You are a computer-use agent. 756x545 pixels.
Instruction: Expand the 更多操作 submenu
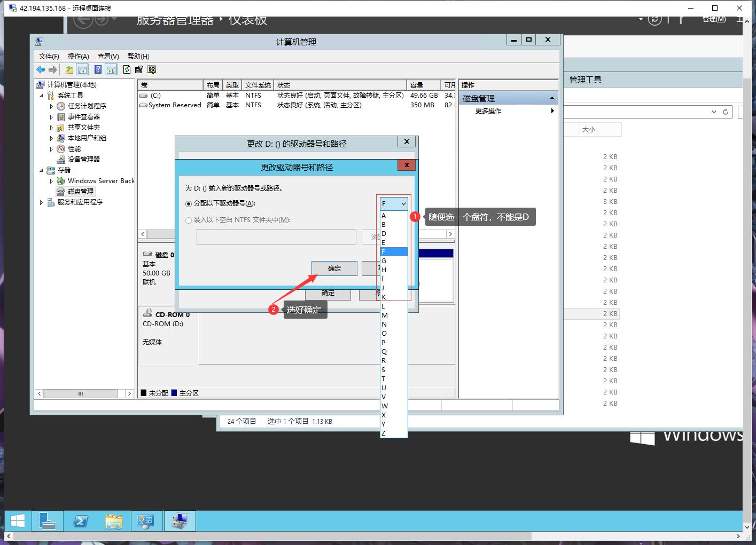[553, 111]
